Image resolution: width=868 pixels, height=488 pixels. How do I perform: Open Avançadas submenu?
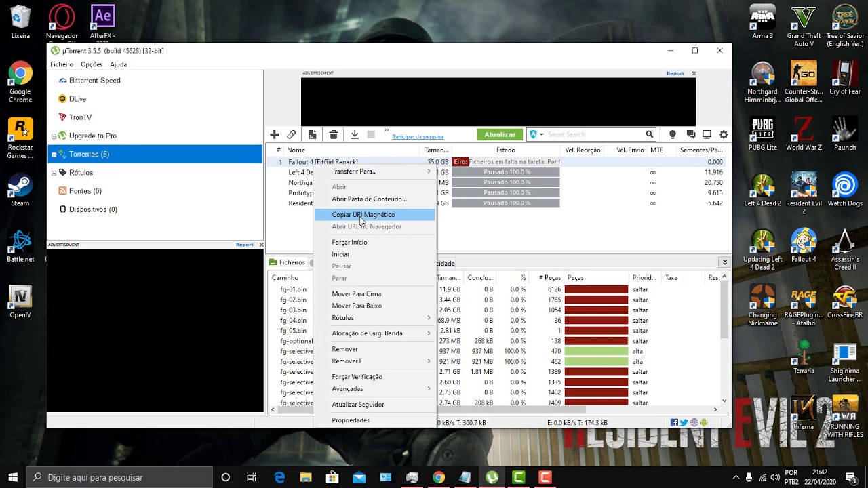click(x=374, y=389)
